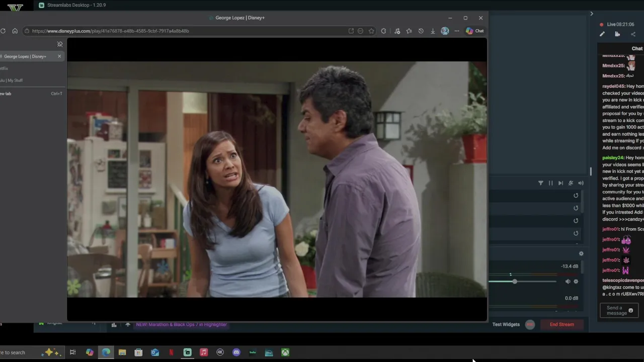Open Copilot Chat button in browser
The image size is (644, 362).
click(x=474, y=31)
